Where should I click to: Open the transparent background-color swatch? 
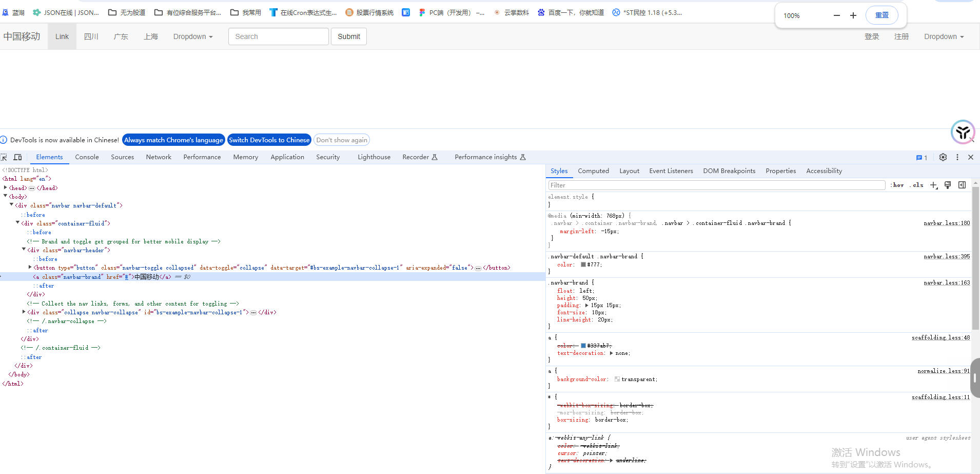click(x=617, y=380)
